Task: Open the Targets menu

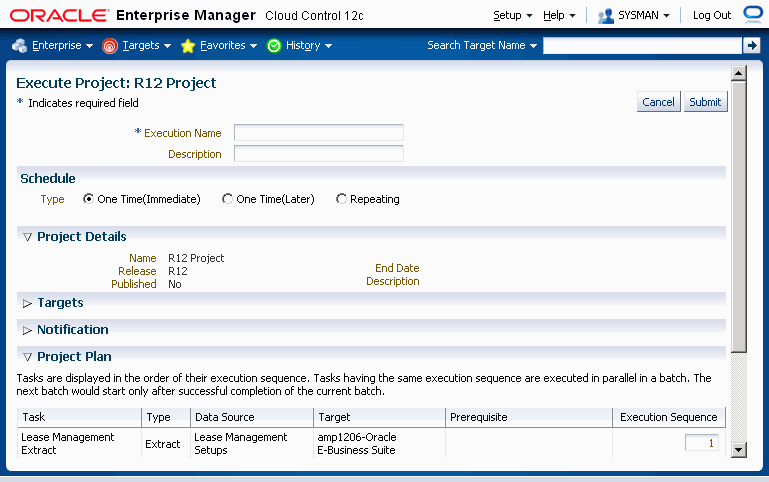Action: pos(146,46)
